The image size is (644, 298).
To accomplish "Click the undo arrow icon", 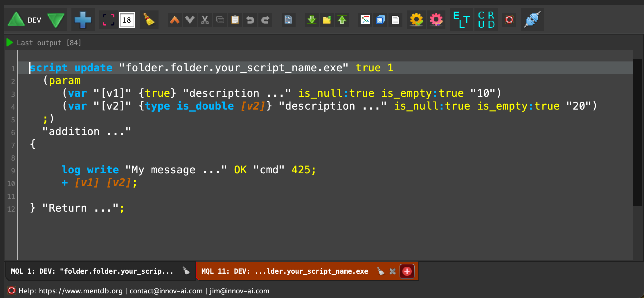I will pyautogui.click(x=250, y=20).
